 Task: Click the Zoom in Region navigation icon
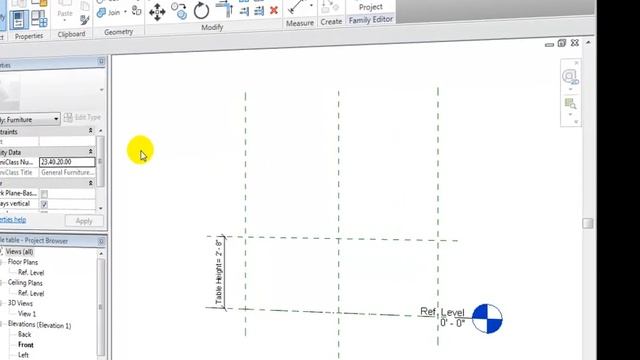[x=570, y=104]
